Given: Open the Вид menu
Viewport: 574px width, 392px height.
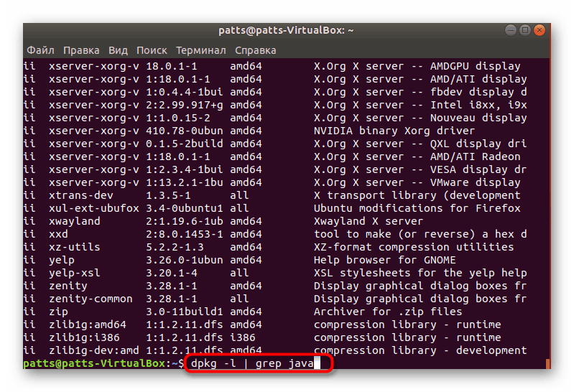Looking at the screenshot, I should click(x=118, y=50).
